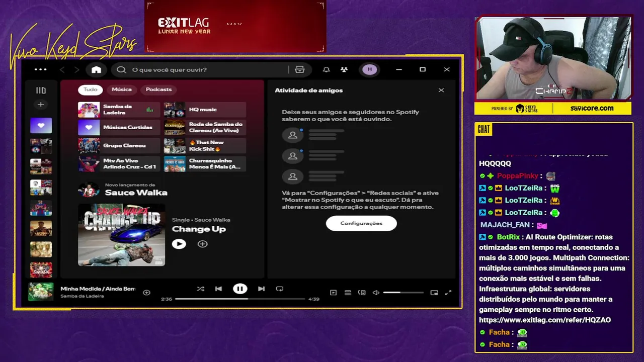Open the 'Minha Medida / Ainda Bem' track title
Viewport: 644px width, 362px height.
click(x=98, y=289)
